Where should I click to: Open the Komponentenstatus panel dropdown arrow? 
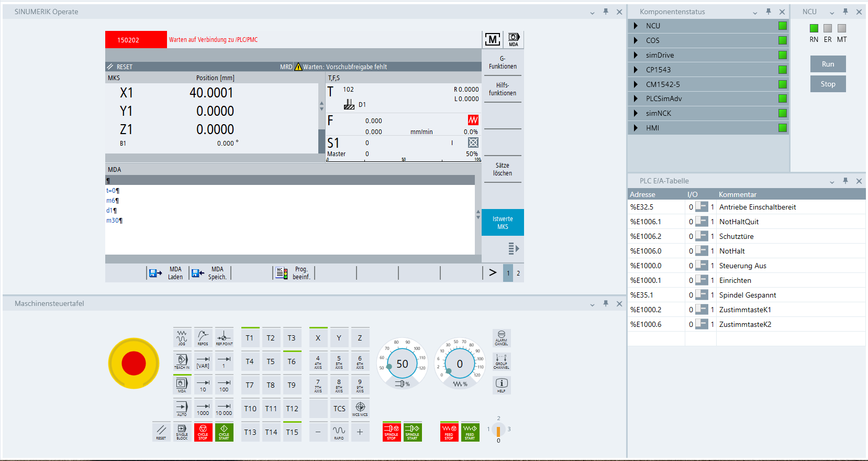(755, 12)
